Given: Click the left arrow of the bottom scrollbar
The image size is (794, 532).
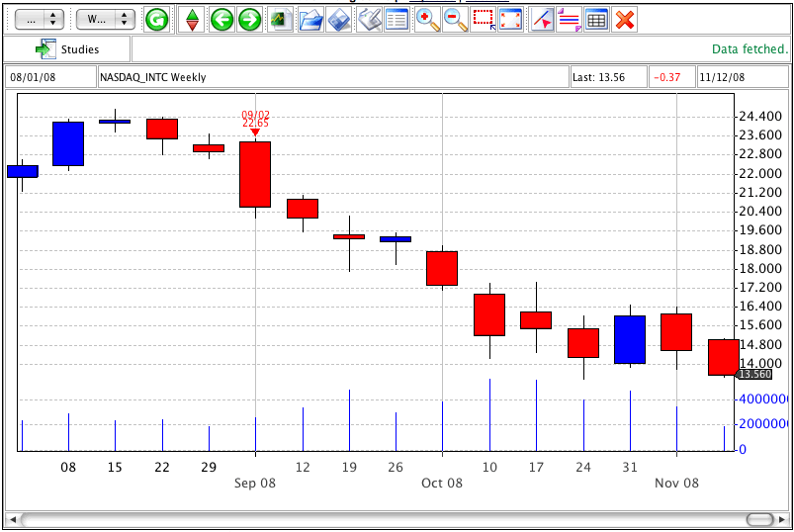Looking at the screenshot, I should [x=13, y=519].
